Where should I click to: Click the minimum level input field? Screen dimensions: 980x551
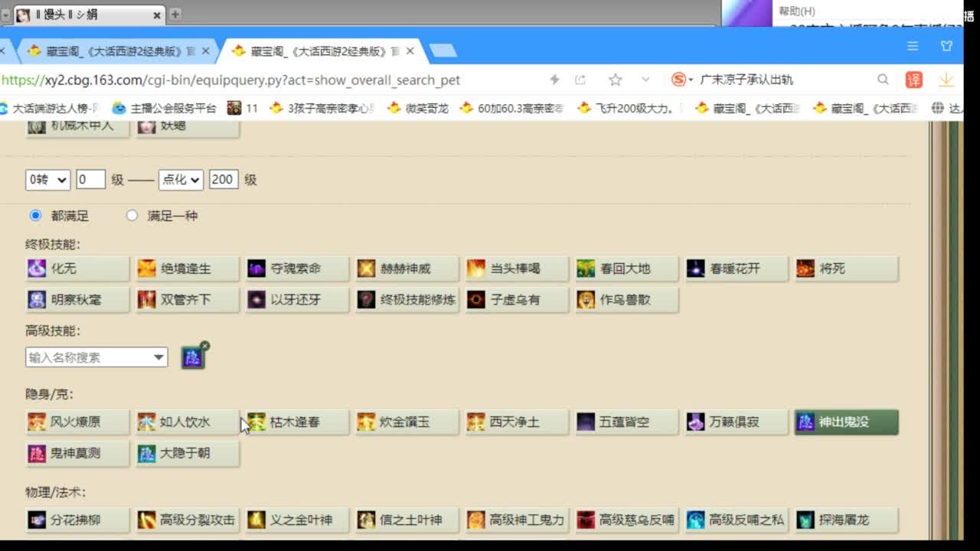point(90,179)
